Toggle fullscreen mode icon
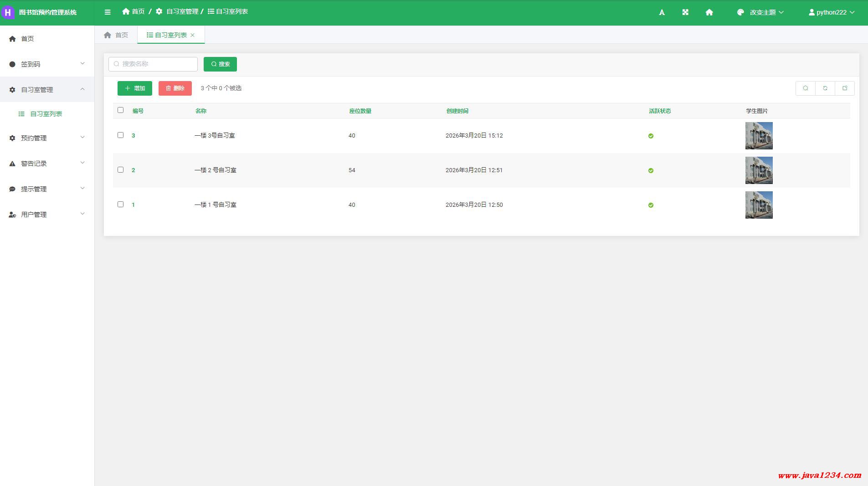The width and height of the screenshot is (868, 486). pyautogui.click(x=685, y=12)
